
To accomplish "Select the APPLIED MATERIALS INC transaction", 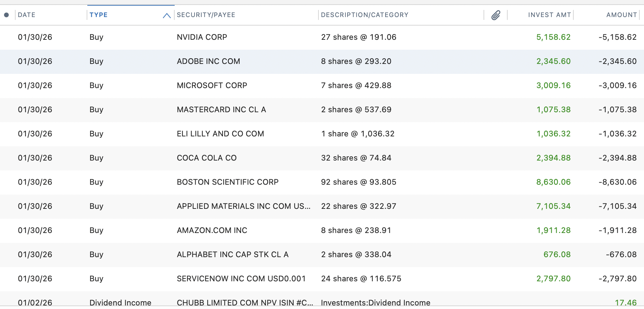I will [322, 206].
